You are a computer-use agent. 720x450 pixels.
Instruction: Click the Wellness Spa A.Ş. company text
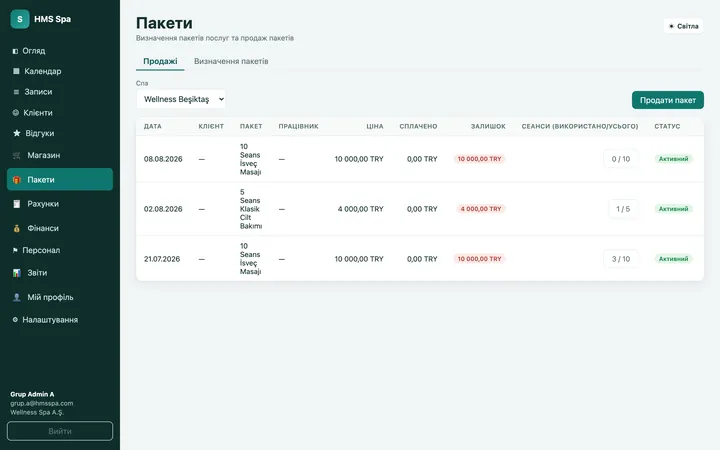(x=37, y=412)
